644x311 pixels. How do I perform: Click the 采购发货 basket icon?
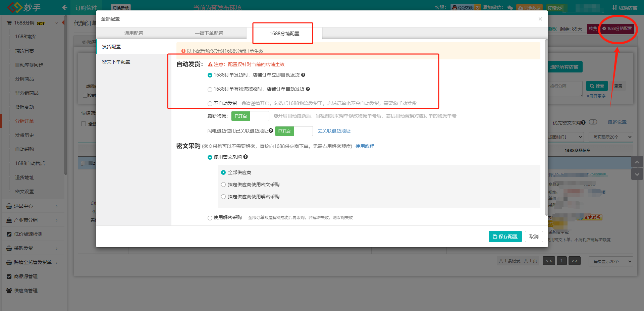click(x=9, y=248)
